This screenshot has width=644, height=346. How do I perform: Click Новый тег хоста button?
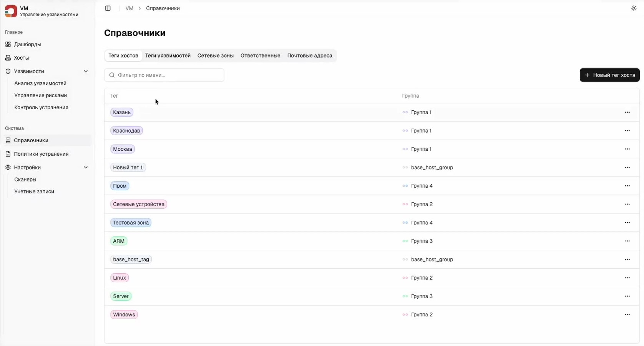click(609, 75)
